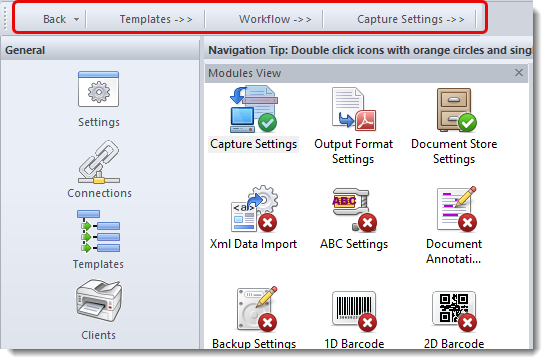Click the Capture Settings module label
Screen dimensions: 548x364
point(253,144)
